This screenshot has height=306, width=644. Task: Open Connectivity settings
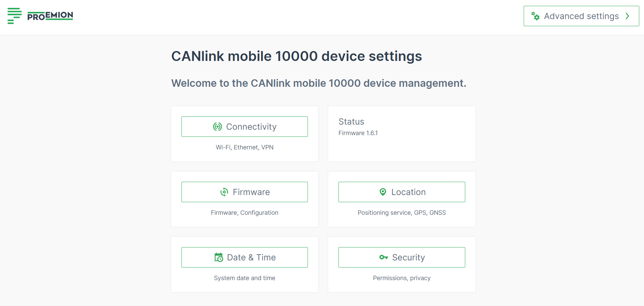pos(244,126)
